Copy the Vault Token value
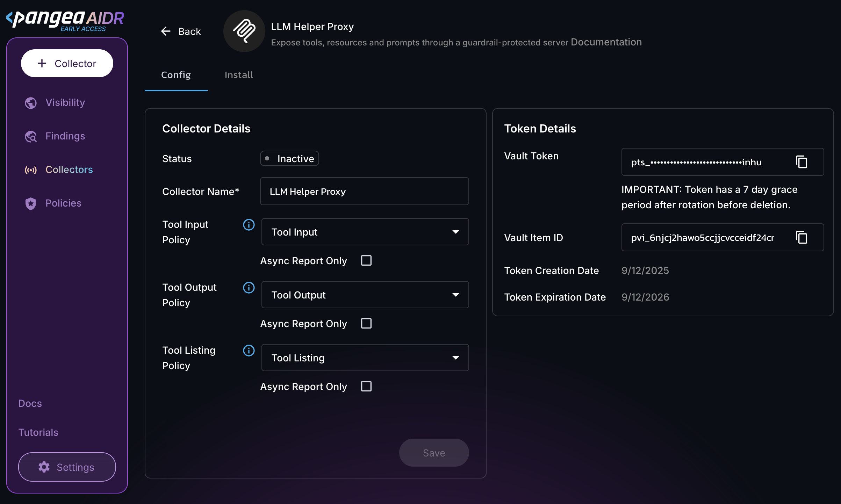 tap(801, 162)
